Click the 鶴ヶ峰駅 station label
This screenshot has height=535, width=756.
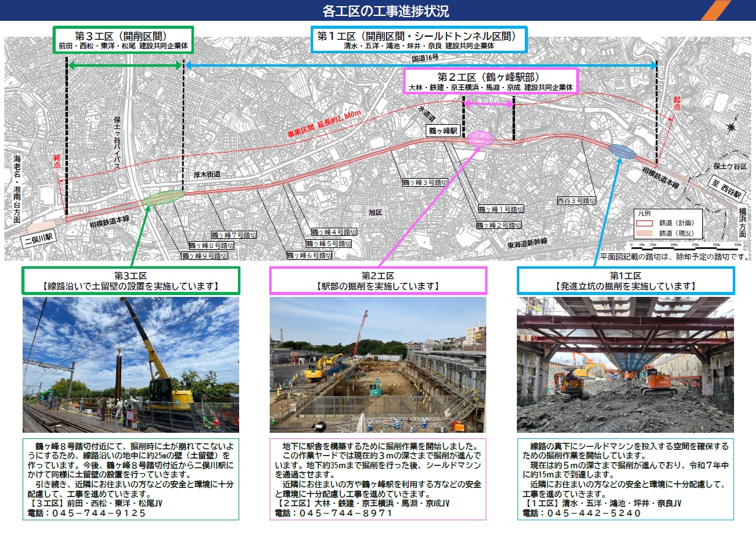[442, 130]
